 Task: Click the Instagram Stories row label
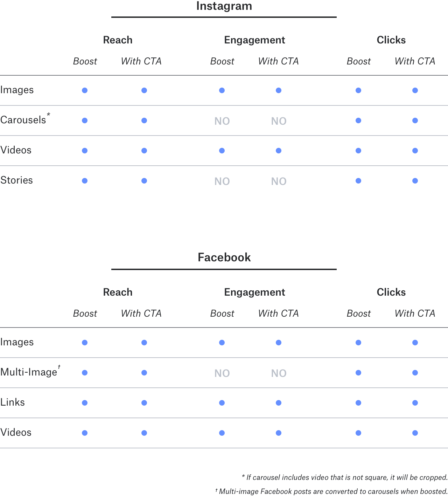click(x=16, y=180)
